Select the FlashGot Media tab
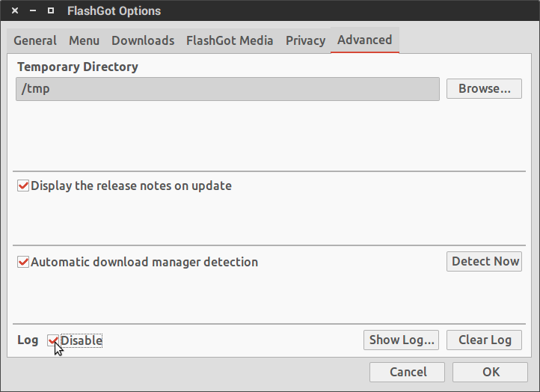 point(230,40)
